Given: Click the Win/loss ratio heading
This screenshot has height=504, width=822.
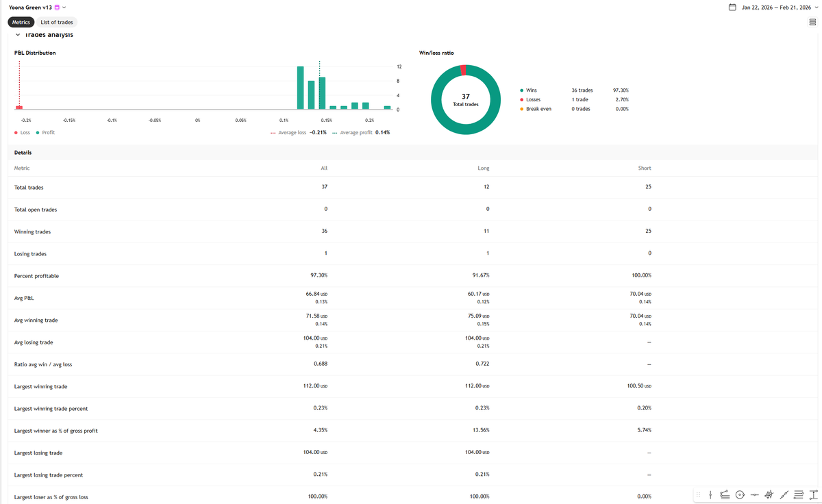Looking at the screenshot, I should (436, 53).
